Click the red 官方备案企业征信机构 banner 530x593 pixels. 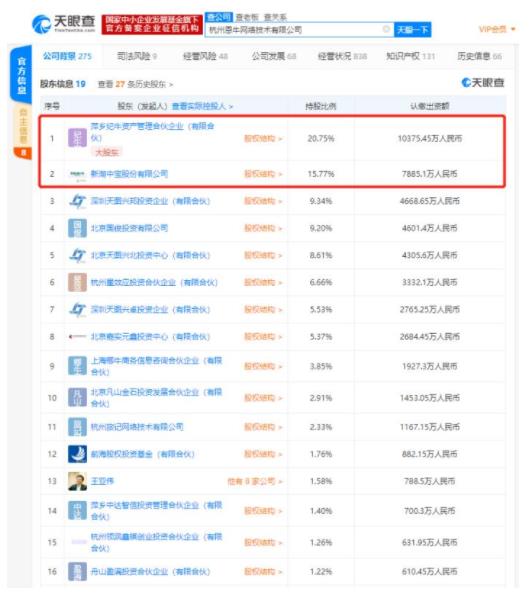click(x=151, y=24)
